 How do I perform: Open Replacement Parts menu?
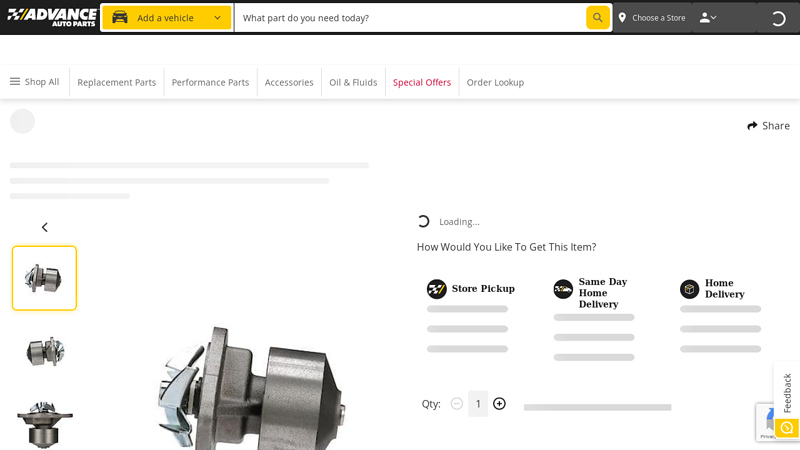(116, 82)
